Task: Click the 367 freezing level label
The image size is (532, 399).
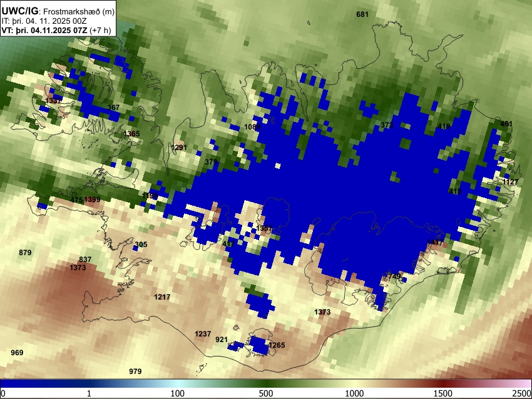Action: click(113, 107)
